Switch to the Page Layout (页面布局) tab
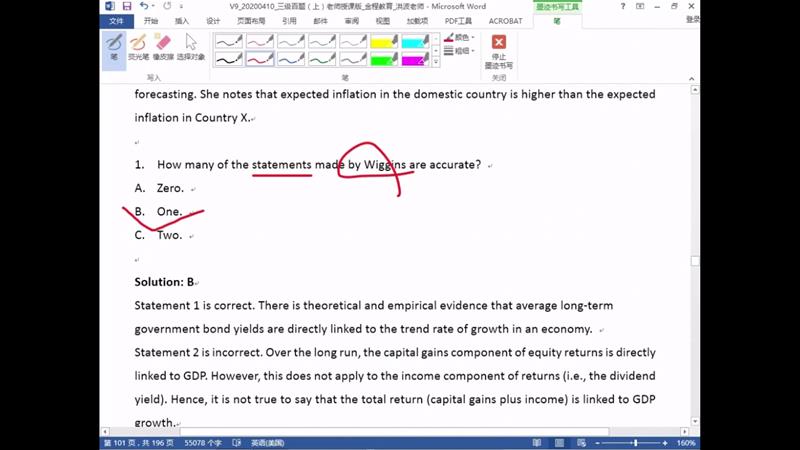 pyautogui.click(x=251, y=21)
